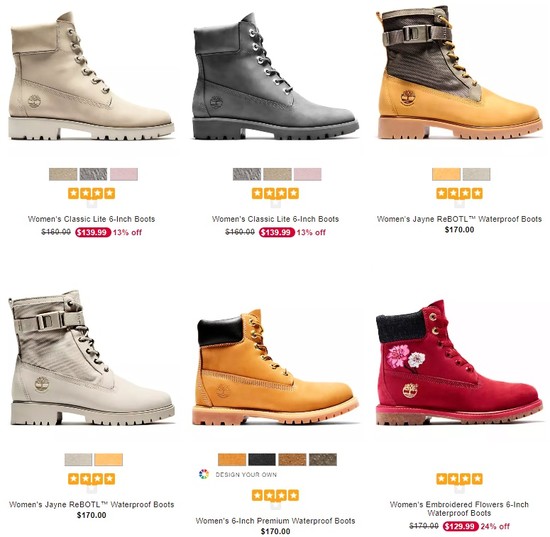This screenshot has width=550, height=537.
Task: Open the beige Classic Lite boot image
Action: [91, 77]
